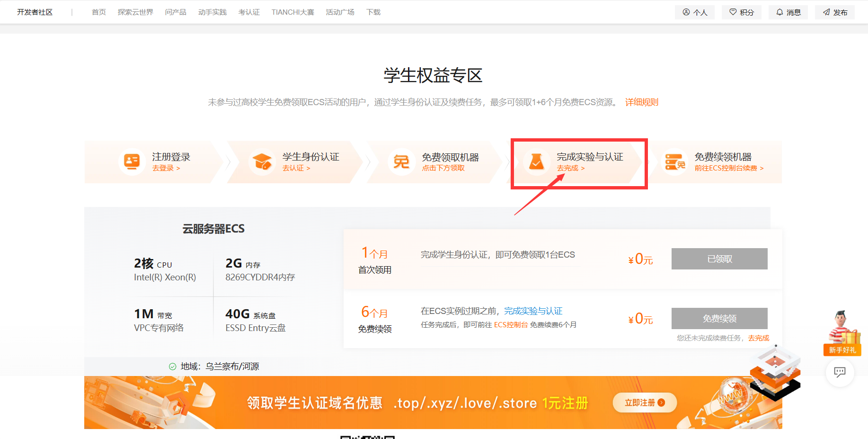Click the 完成实验与认证 flask icon
Viewport: 868px width, 439px height.
(536, 162)
